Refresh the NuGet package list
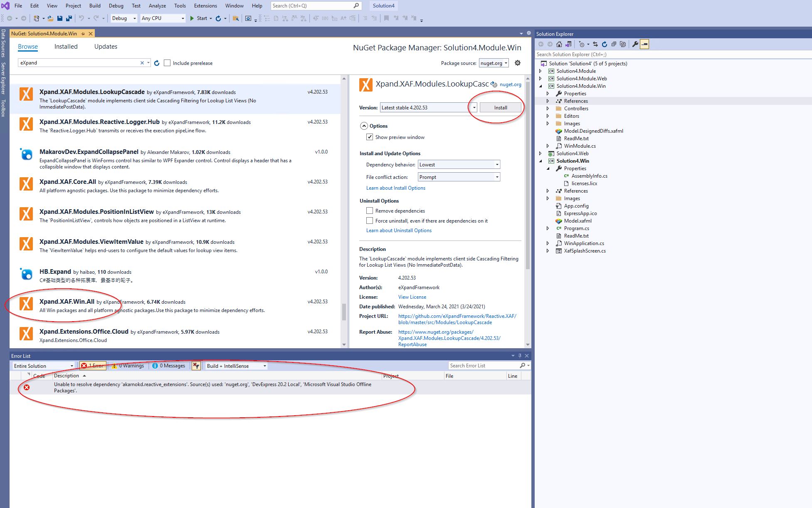The height and width of the screenshot is (508, 812). [157, 63]
